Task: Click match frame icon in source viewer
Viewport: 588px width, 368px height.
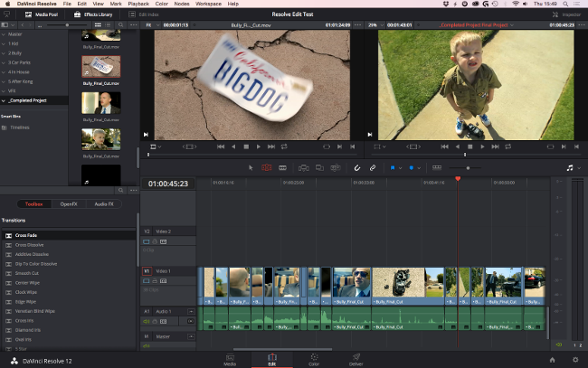Action: click(327, 146)
